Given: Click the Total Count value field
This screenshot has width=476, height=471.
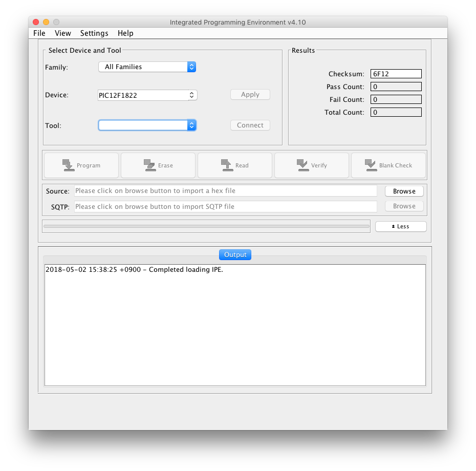Looking at the screenshot, I should 396,112.
